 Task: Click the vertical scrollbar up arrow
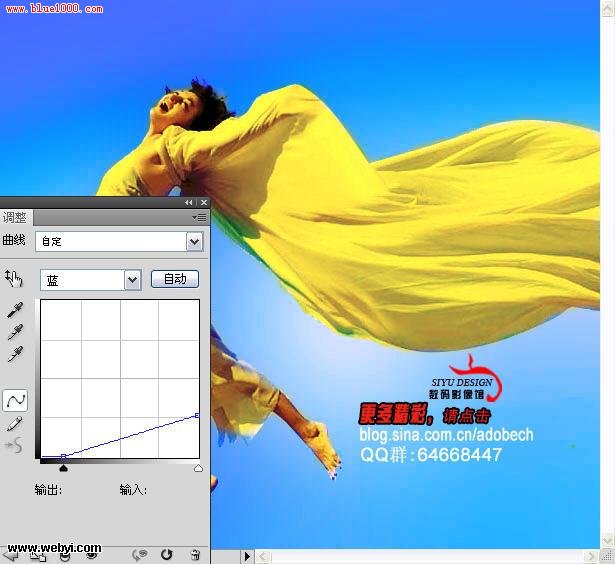click(x=608, y=9)
